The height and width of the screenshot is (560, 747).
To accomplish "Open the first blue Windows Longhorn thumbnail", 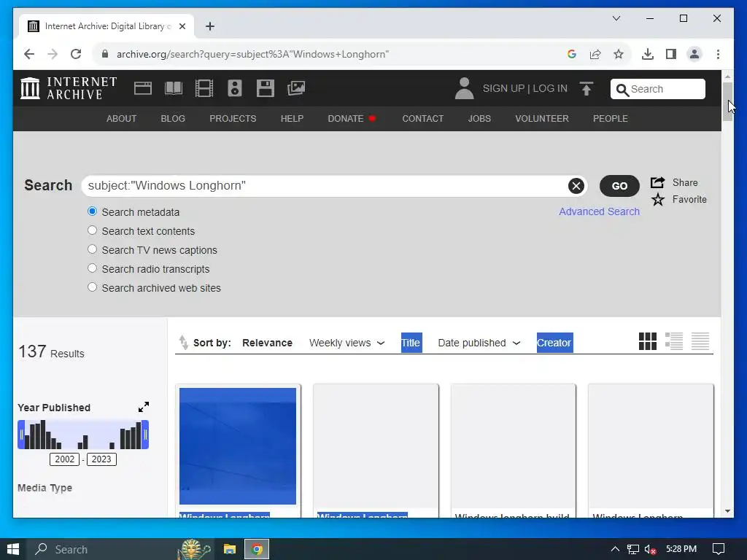I will pyautogui.click(x=238, y=446).
